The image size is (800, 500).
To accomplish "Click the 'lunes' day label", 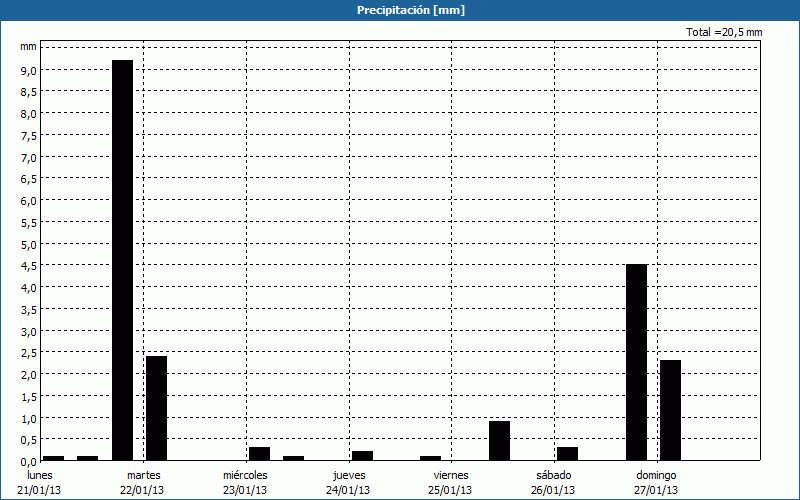I will (x=40, y=475).
